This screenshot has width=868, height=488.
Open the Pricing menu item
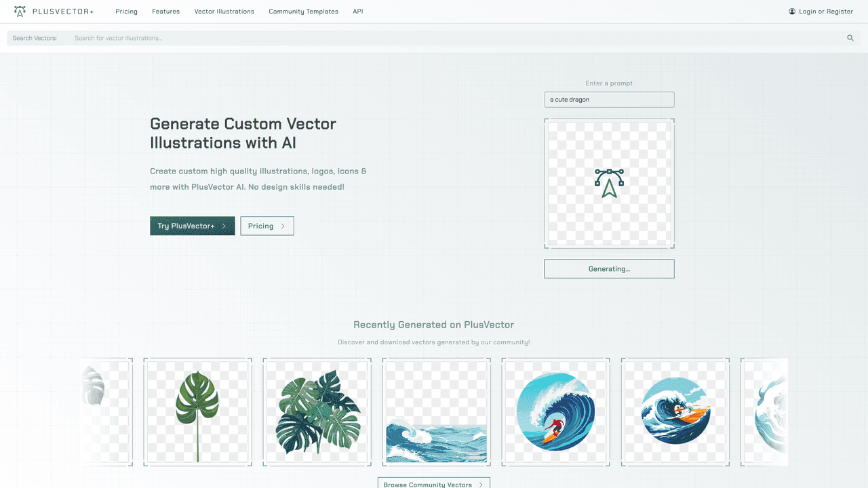pyautogui.click(x=127, y=12)
